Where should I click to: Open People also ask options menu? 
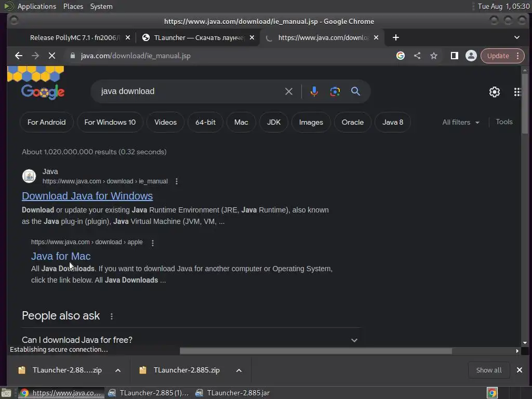click(x=112, y=316)
